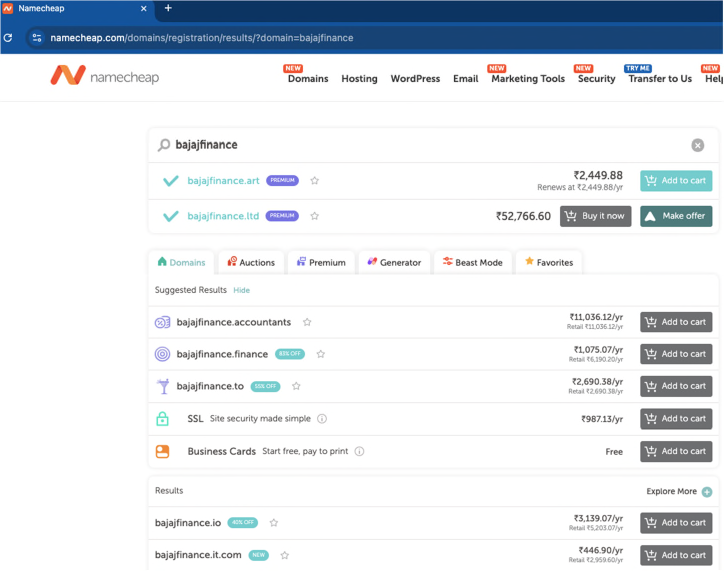Click Buy it now for bajajfinance.ltd
The image size is (724, 571).
tap(595, 216)
